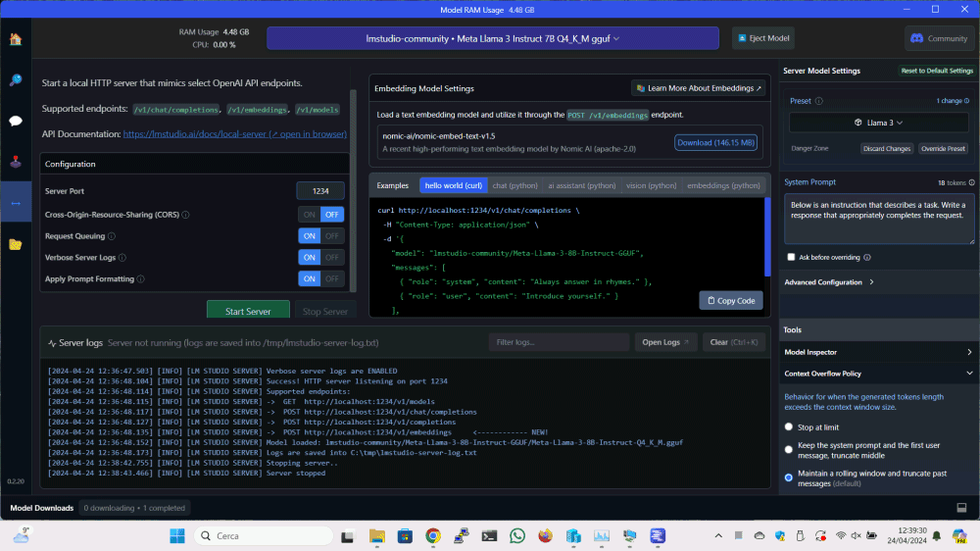Click the Start Server button
Image resolution: width=980 pixels, height=551 pixels.
tap(248, 311)
